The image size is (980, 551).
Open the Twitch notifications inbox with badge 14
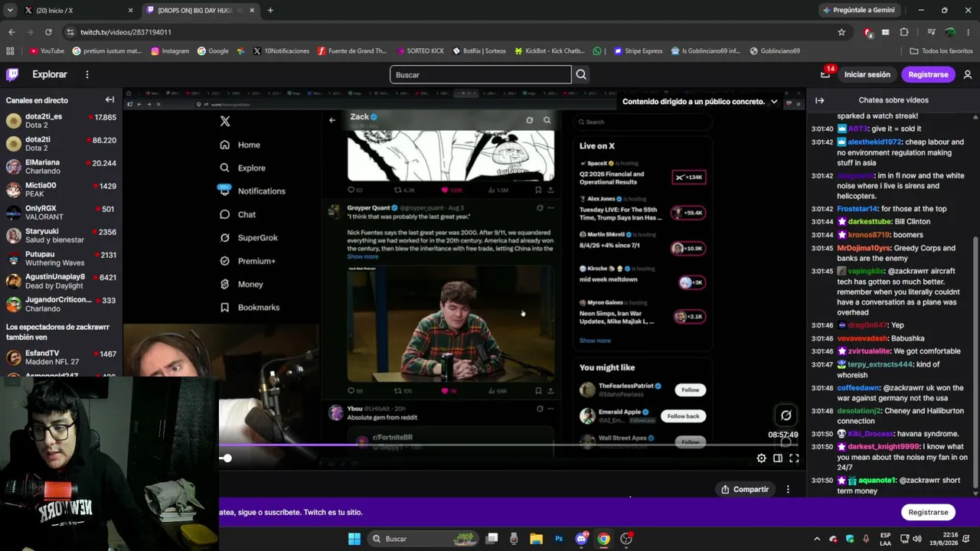pyautogui.click(x=825, y=74)
